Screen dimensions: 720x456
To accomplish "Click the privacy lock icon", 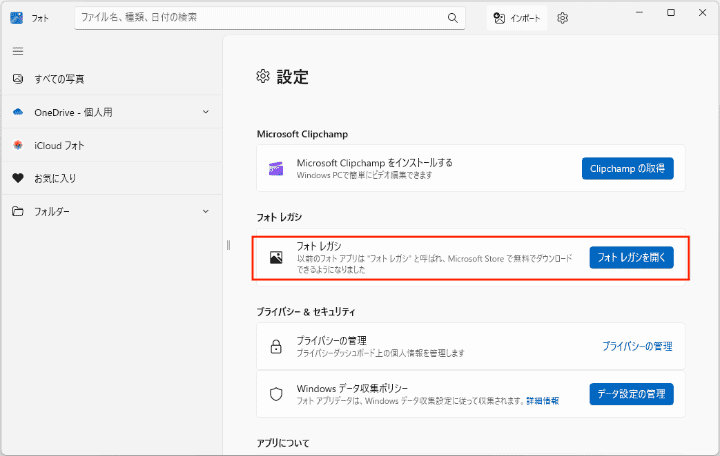I will point(276,346).
